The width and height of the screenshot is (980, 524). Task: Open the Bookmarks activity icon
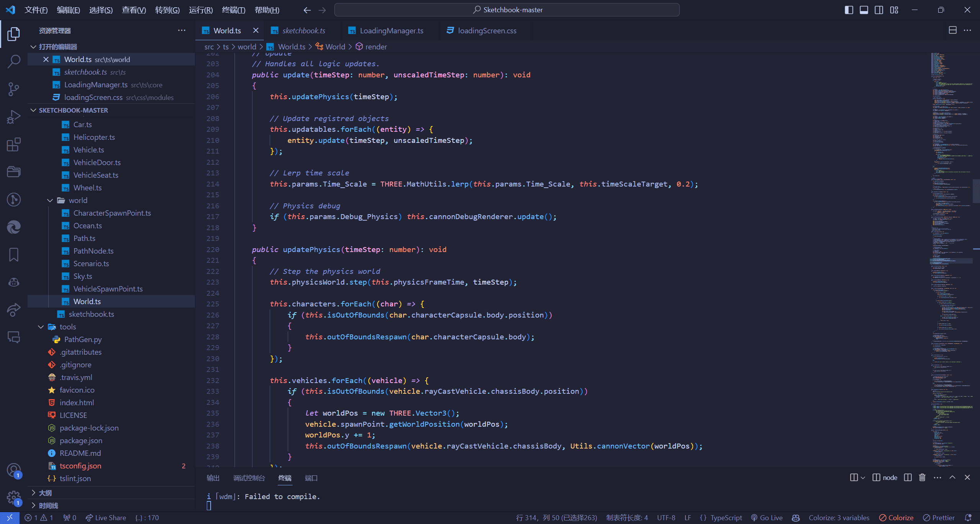tap(14, 255)
